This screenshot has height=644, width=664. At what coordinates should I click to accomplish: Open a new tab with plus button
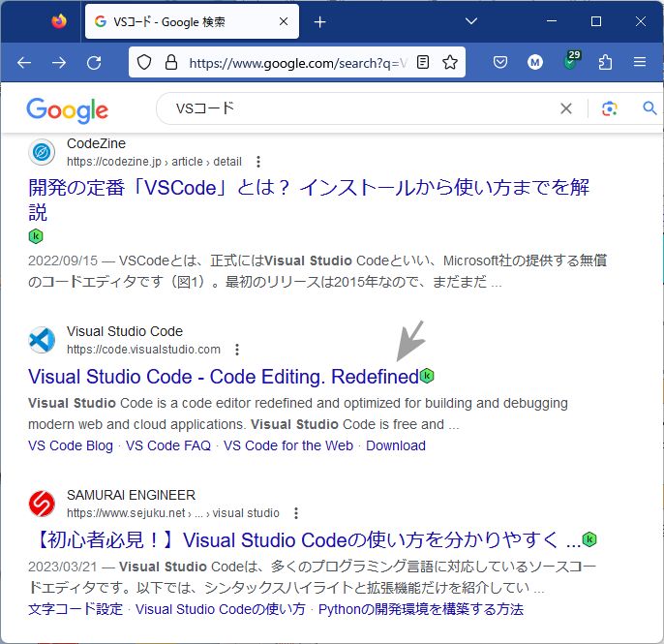coord(320,22)
